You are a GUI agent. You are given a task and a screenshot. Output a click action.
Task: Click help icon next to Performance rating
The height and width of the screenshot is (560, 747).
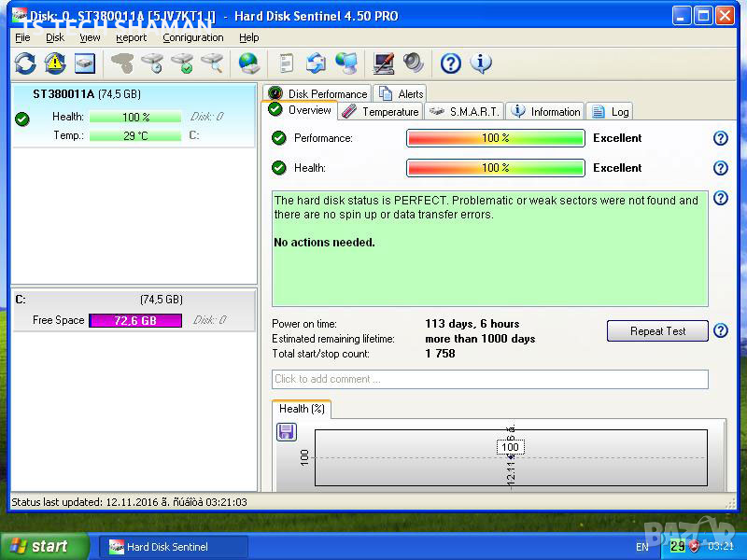click(x=720, y=138)
